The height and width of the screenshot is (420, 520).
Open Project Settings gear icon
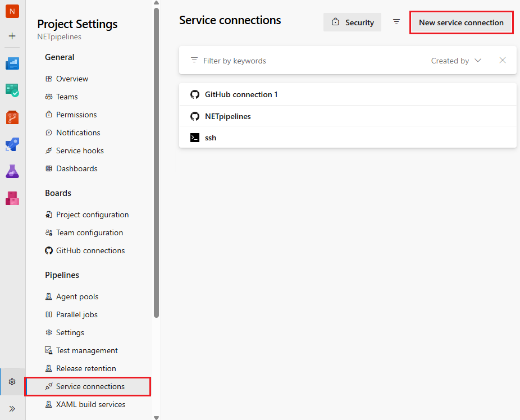pyautogui.click(x=12, y=381)
